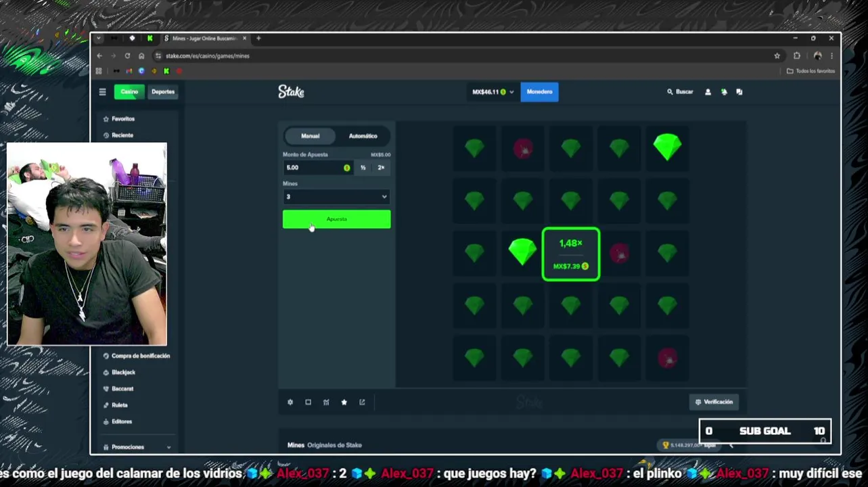Screen dimensions: 868x487
Task: Open live stats chart icon
Action: click(326, 402)
